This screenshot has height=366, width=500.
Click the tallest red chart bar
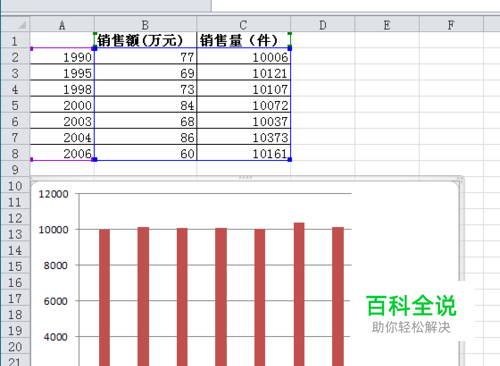point(299,294)
